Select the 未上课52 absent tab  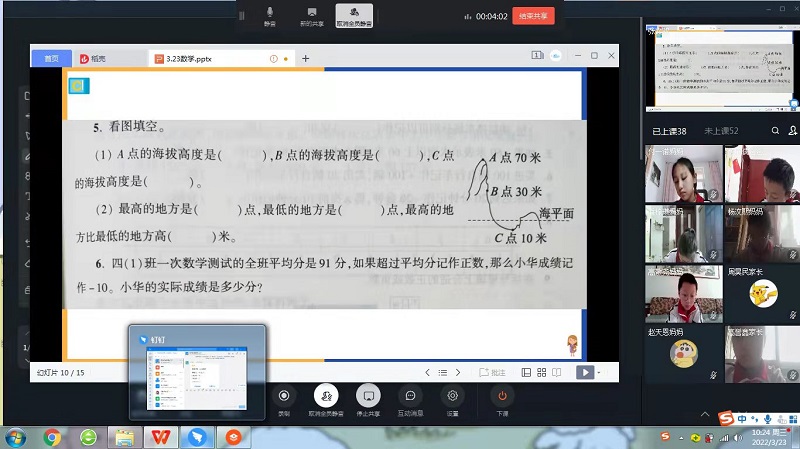point(721,131)
